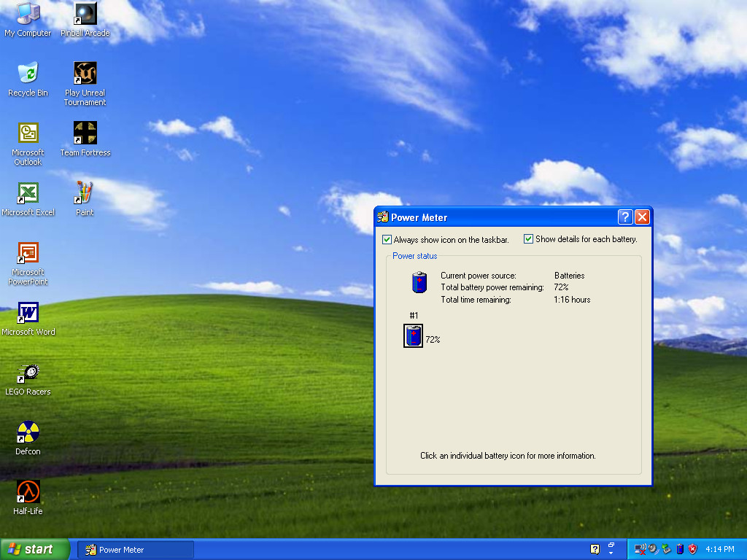Click the Start button
The height and width of the screenshot is (560, 747).
click(x=35, y=550)
